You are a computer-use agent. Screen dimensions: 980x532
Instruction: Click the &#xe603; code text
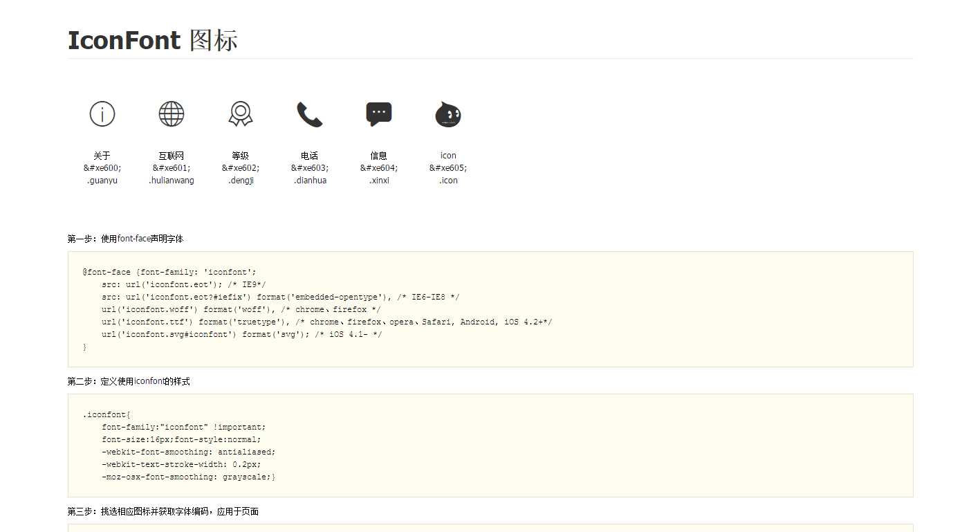coord(310,168)
